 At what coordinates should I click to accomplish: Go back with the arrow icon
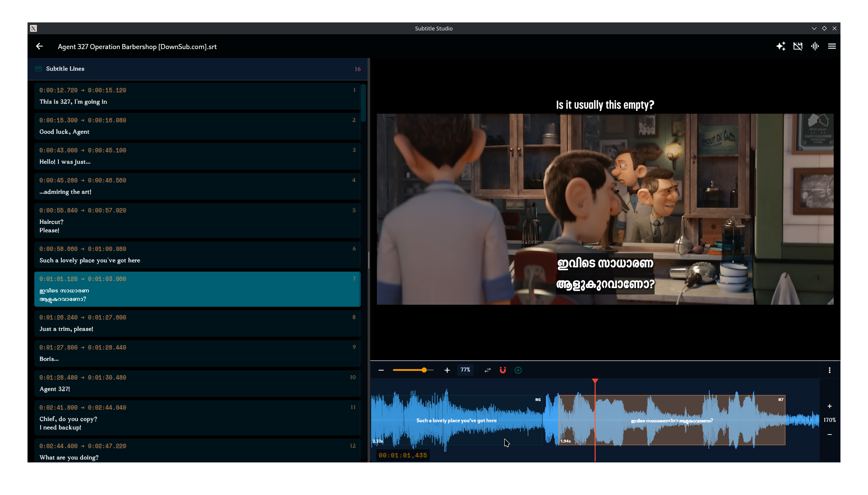point(39,47)
